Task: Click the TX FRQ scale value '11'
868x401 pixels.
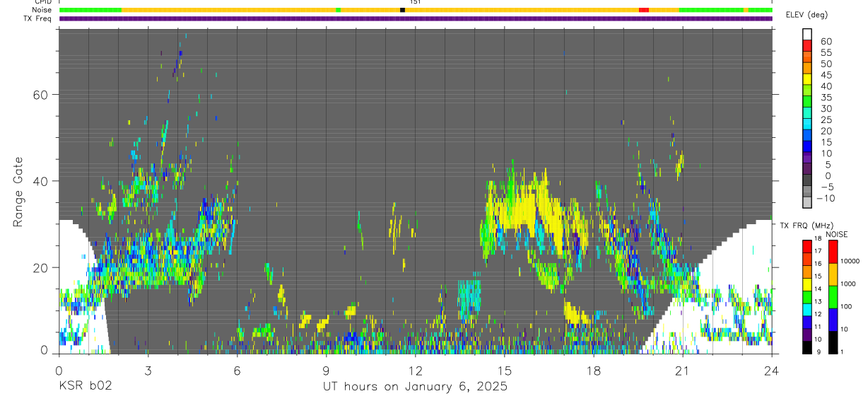Action: click(817, 327)
